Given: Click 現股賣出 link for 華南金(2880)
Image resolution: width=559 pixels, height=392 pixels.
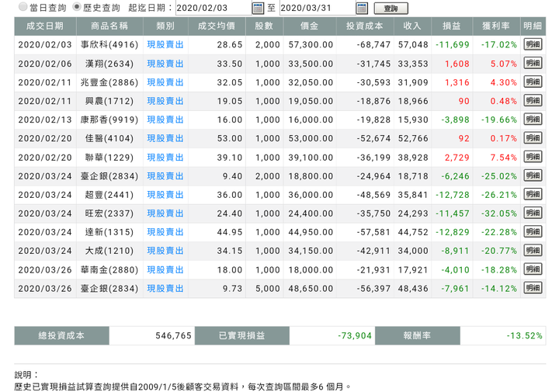Looking at the screenshot, I should pos(165,270).
